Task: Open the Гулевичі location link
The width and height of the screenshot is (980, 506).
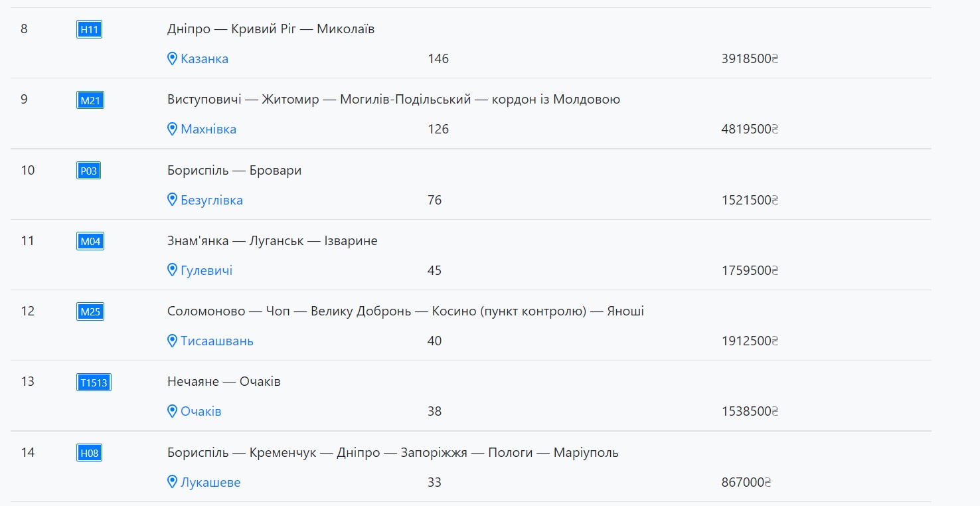Action: point(206,270)
